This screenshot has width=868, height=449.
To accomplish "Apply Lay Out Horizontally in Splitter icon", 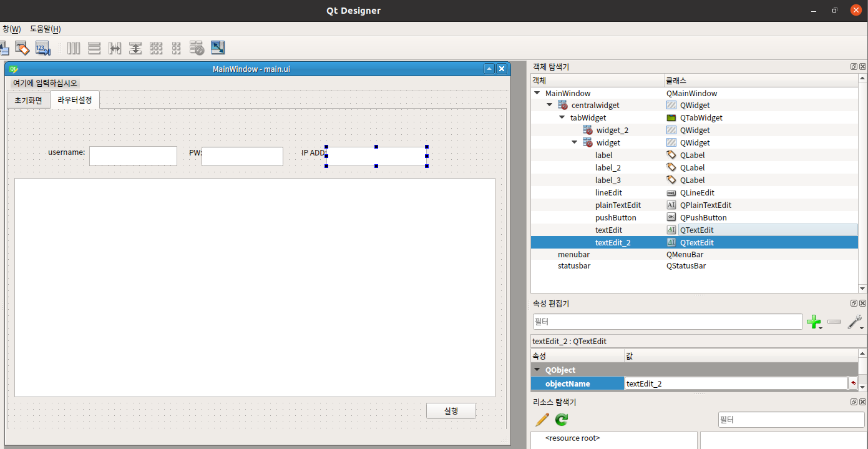I will 115,48.
